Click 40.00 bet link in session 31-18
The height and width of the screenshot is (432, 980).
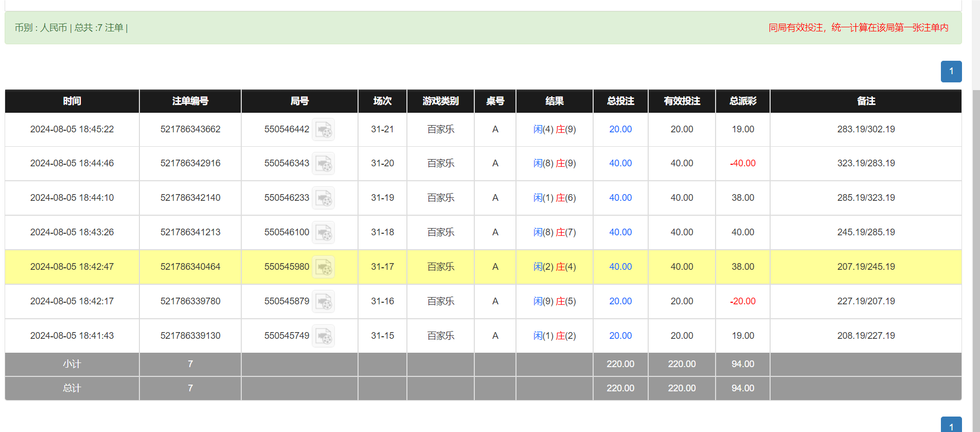pyautogui.click(x=620, y=232)
